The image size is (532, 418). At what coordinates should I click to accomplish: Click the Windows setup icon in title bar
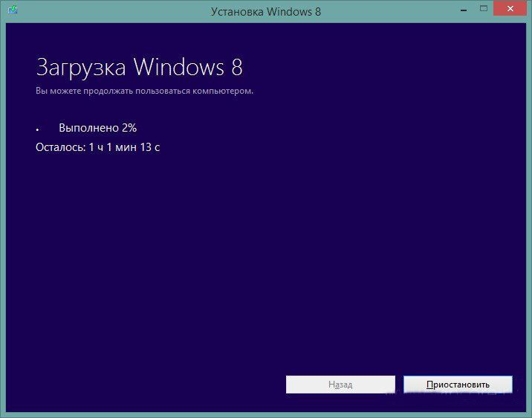13,11
